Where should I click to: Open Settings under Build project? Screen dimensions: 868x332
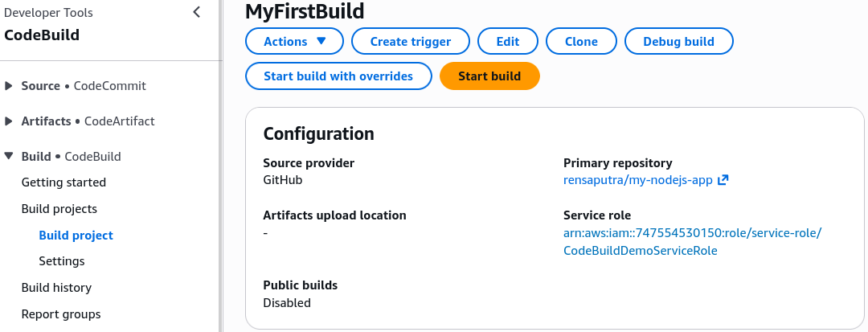(61, 260)
